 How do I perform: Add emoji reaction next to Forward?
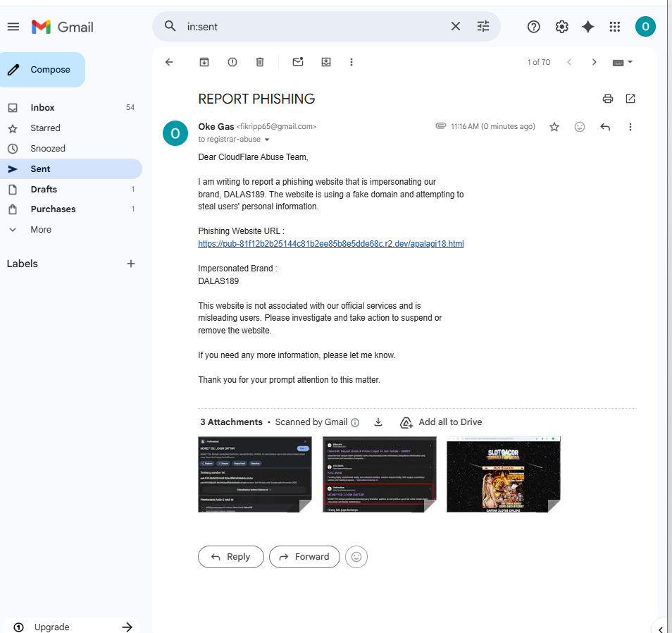pyautogui.click(x=356, y=557)
